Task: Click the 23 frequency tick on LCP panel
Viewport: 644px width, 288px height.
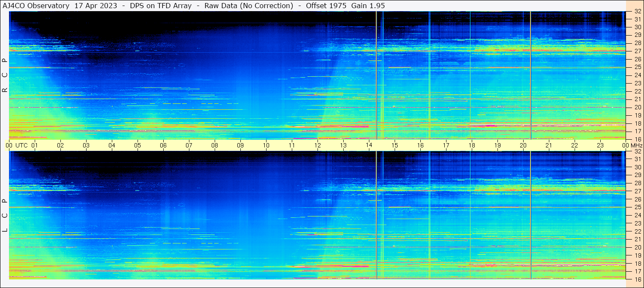Action: coord(637,223)
